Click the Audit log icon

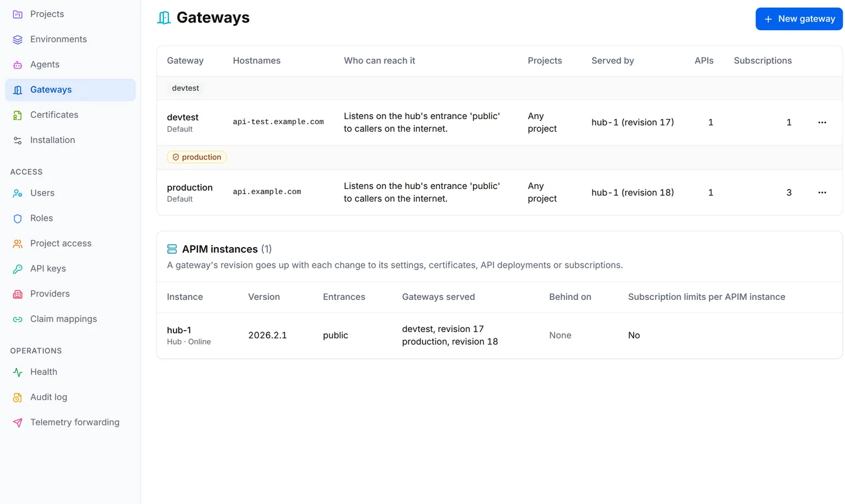18,397
